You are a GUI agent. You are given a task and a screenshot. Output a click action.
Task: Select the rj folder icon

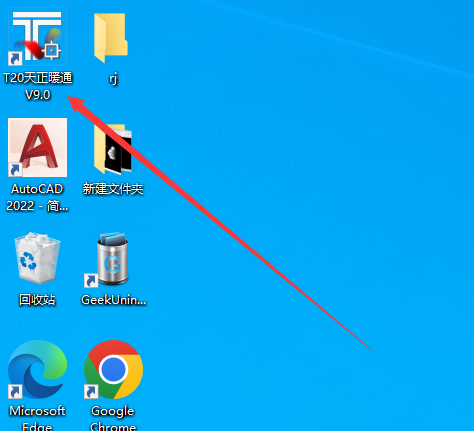point(111,38)
